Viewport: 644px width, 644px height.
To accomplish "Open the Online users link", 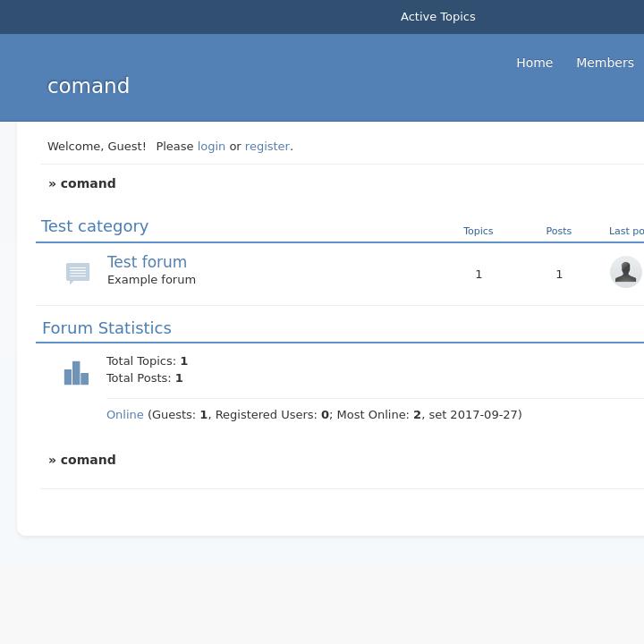I will (125, 414).
